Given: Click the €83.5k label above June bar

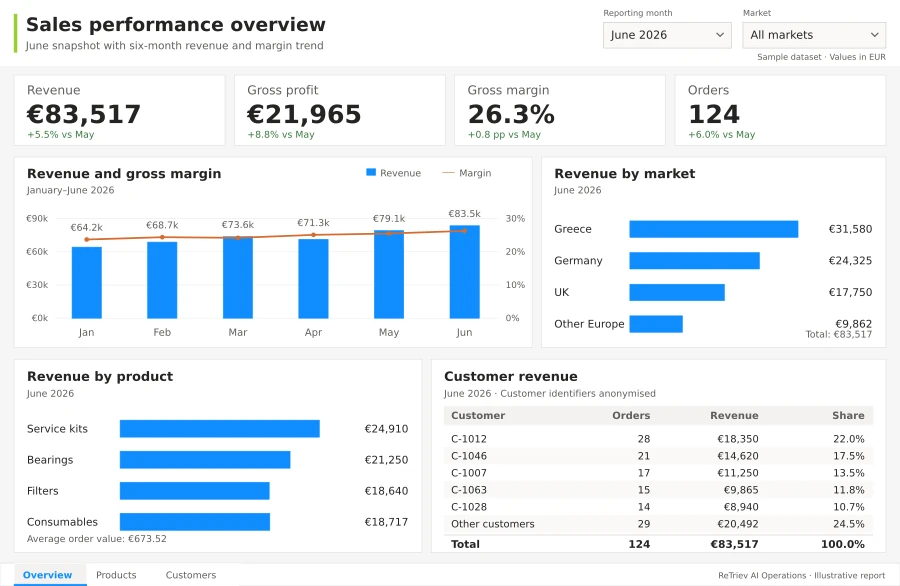Looking at the screenshot, I should click(464, 214).
